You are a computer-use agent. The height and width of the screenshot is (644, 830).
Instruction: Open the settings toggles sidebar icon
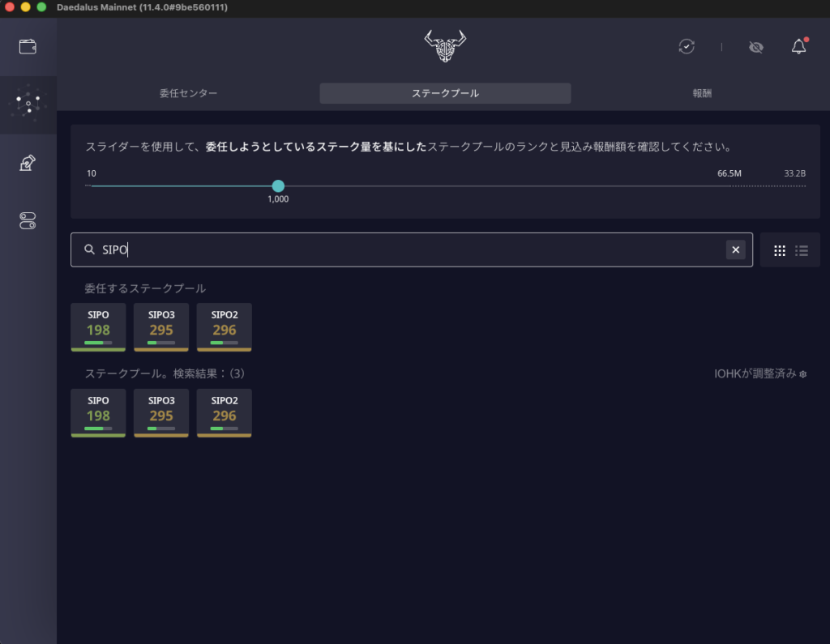28,220
